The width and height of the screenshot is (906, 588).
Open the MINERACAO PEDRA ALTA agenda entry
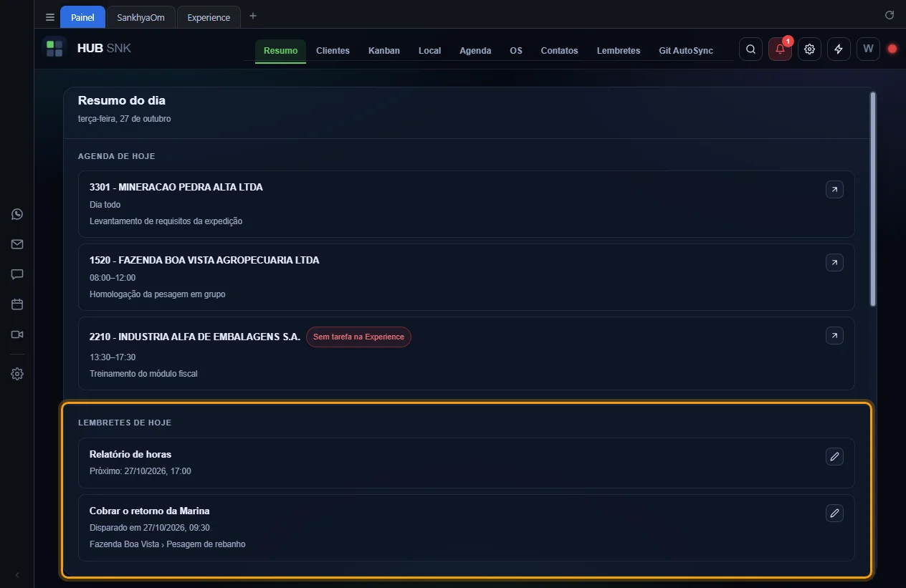834,189
